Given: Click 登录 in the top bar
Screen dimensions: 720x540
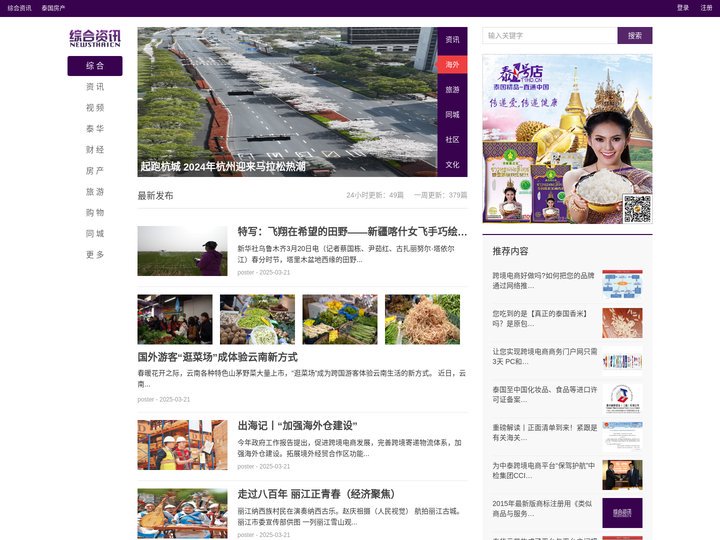Looking at the screenshot, I should coord(683,8).
